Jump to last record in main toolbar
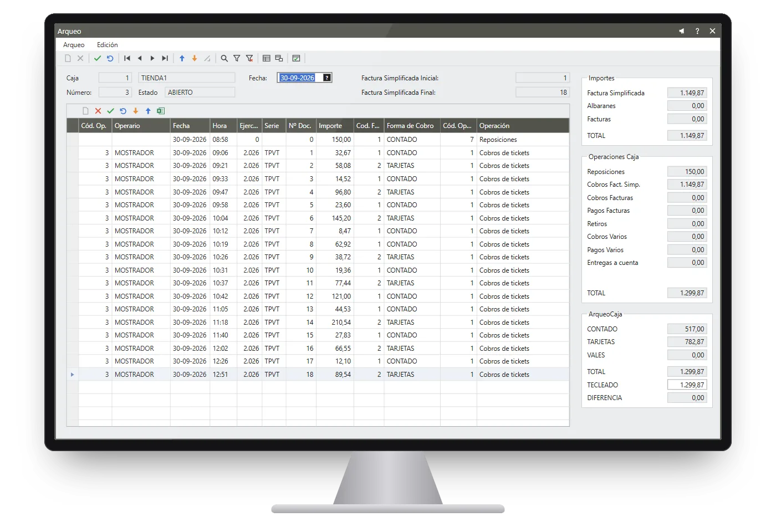The width and height of the screenshot is (776, 532). pos(165,58)
